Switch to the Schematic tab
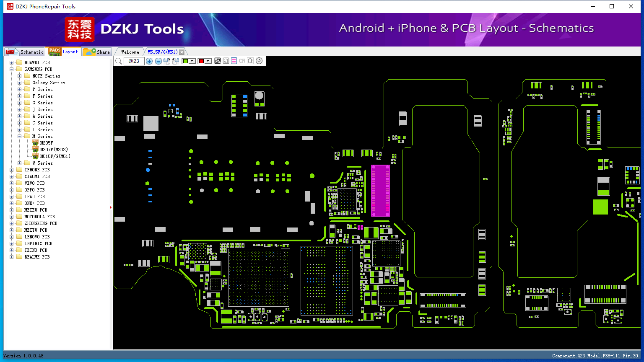This screenshot has height=362, width=644. point(25,52)
